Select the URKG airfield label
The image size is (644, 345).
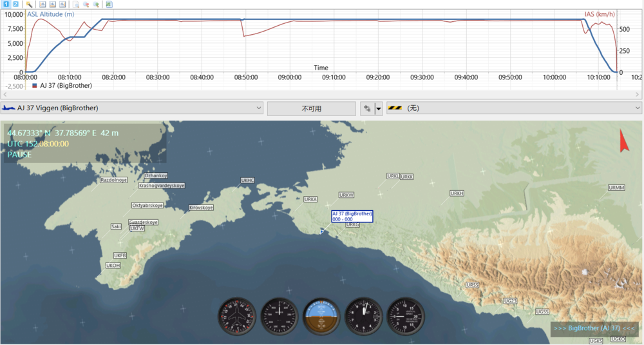click(x=352, y=224)
